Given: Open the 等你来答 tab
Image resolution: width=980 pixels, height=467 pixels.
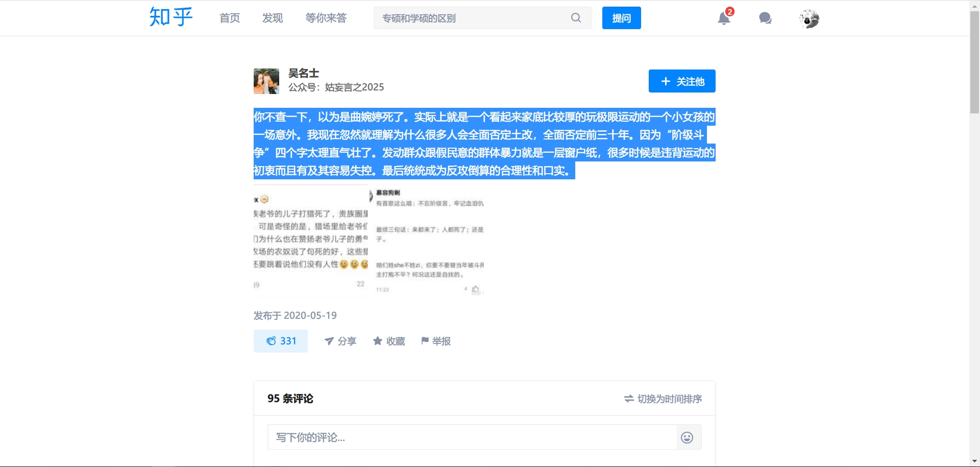Looking at the screenshot, I should point(326,18).
